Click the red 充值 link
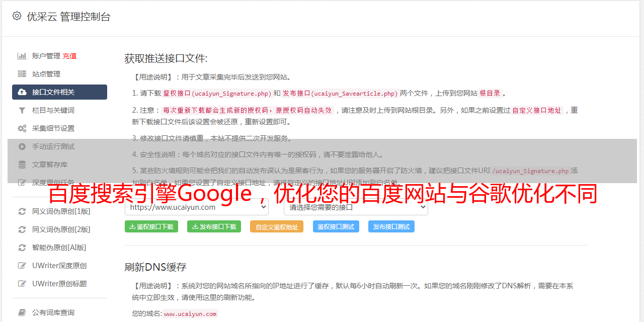This screenshot has width=644, height=322. click(69, 56)
